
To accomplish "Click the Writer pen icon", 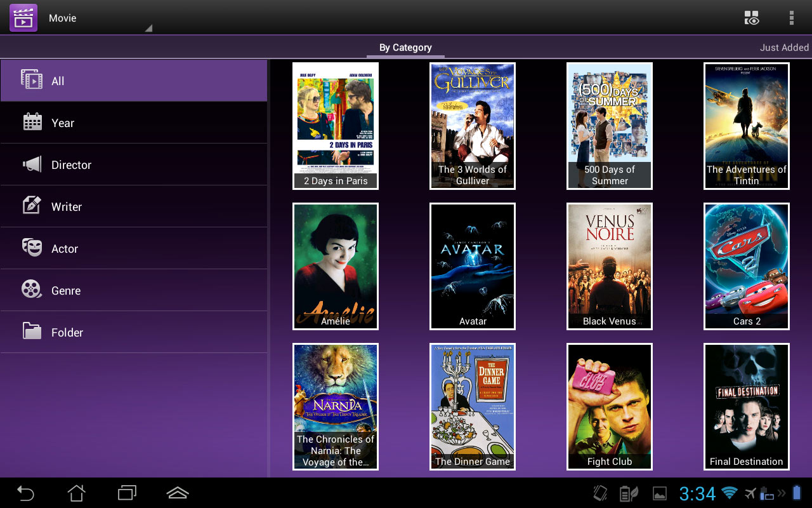I will pyautogui.click(x=32, y=206).
